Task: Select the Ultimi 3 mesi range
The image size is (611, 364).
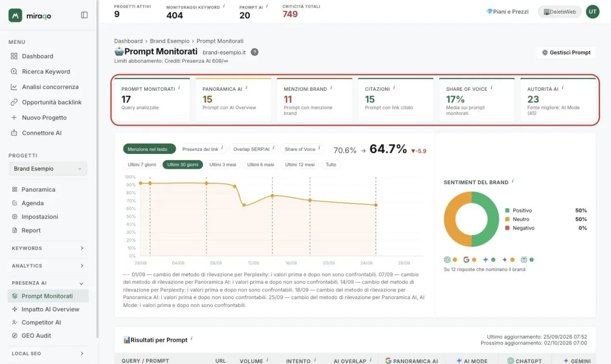Action: [x=223, y=165]
